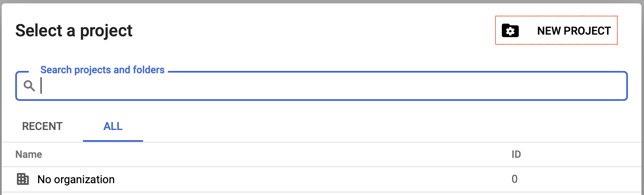Viewport: 644px width, 195px height.
Task: Click the Search projects and folders label
Action: tap(102, 70)
